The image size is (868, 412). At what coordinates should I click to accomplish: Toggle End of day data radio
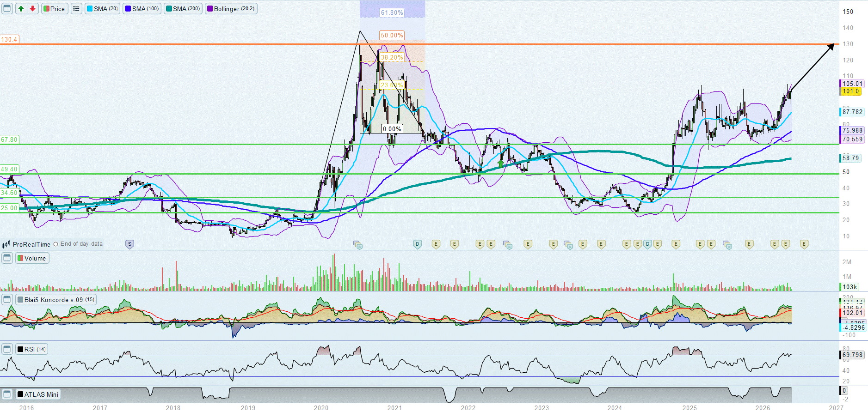(x=55, y=244)
